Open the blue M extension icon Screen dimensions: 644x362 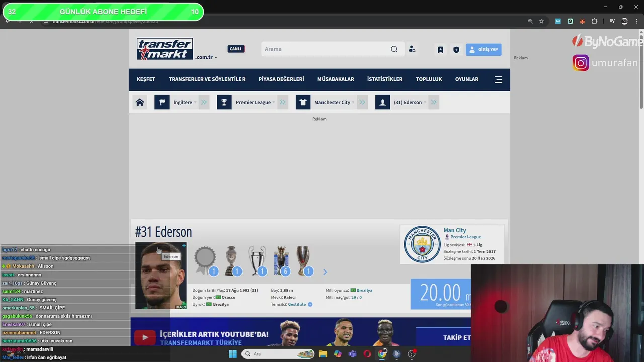(558, 21)
